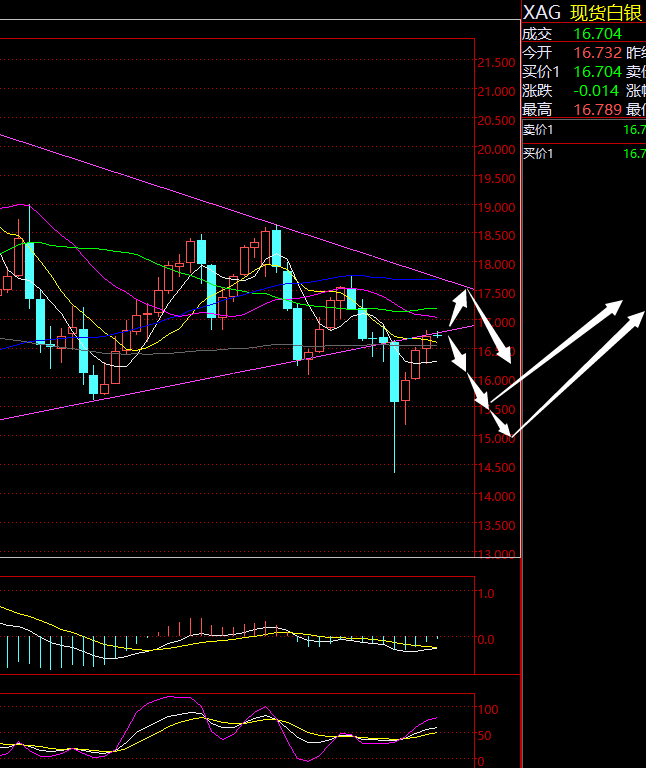Click the -0.014 change value
The height and width of the screenshot is (768, 646).
[596, 91]
